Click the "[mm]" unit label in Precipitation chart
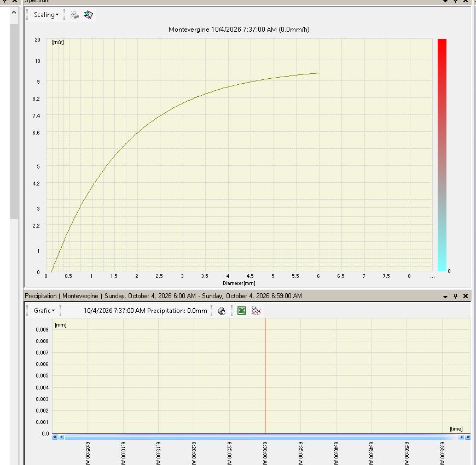This screenshot has width=476, height=465. [x=61, y=325]
